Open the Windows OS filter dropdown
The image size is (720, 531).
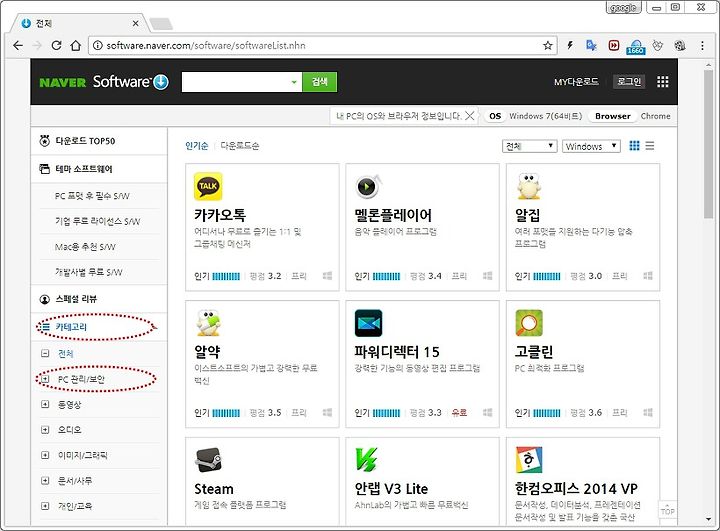coord(591,146)
